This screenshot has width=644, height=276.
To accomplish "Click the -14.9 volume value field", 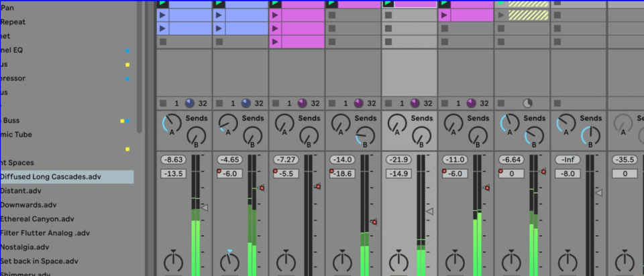I will pos(398,174).
